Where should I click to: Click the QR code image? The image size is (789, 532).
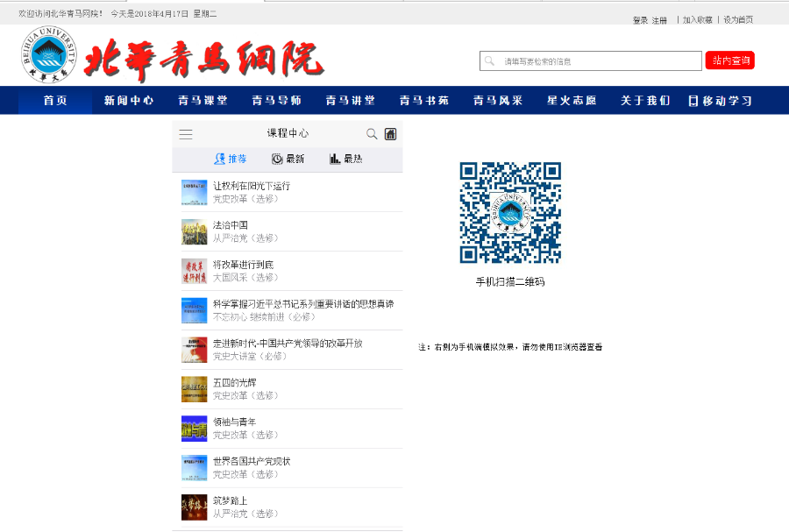coord(510,213)
